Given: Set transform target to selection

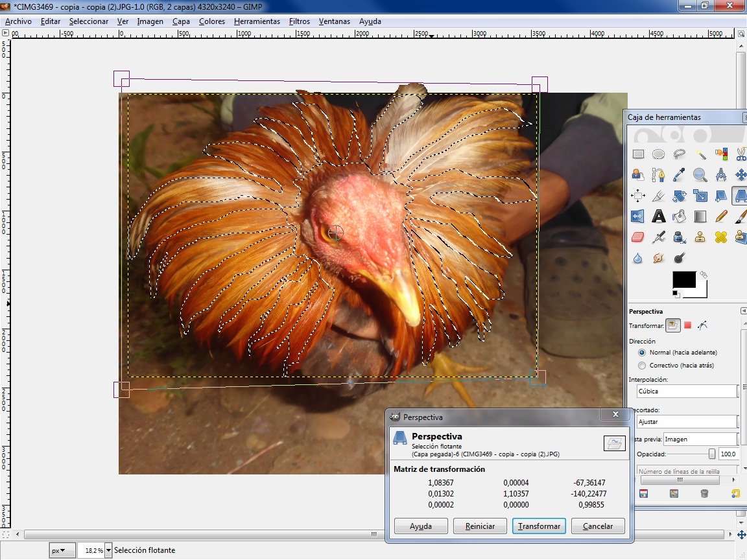Looking at the screenshot, I should pyautogui.click(x=688, y=325).
